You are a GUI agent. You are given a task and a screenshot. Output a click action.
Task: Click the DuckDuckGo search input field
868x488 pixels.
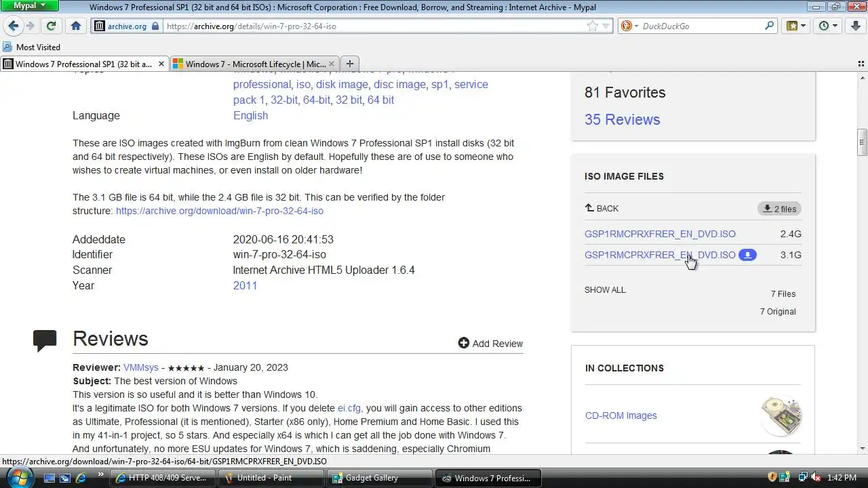tap(701, 26)
